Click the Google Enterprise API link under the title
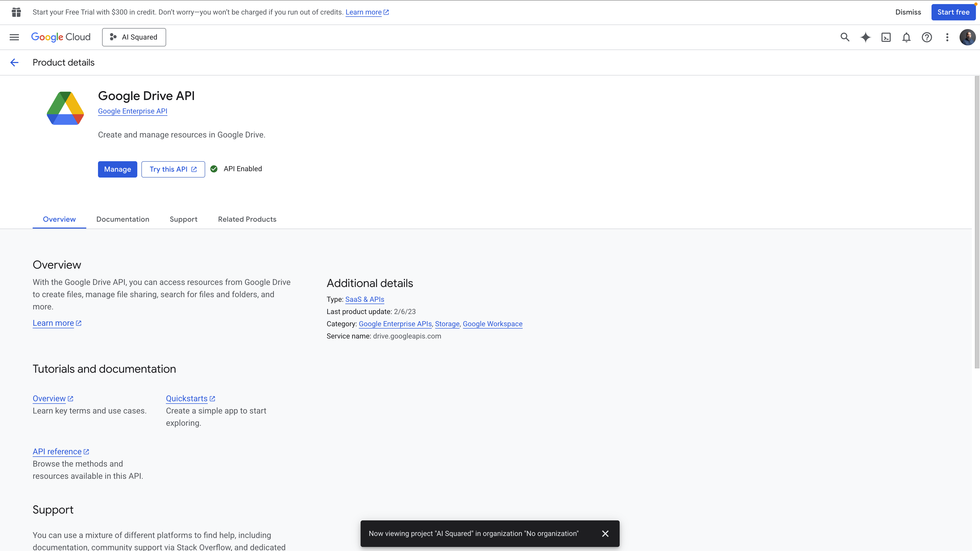 [133, 111]
